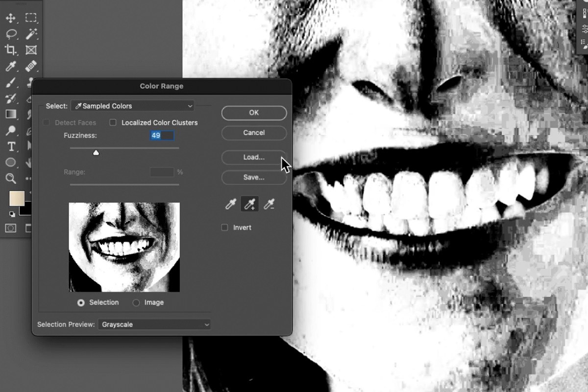
Task: Open the Select Sampled Colors dropdown
Action: [x=133, y=106]
